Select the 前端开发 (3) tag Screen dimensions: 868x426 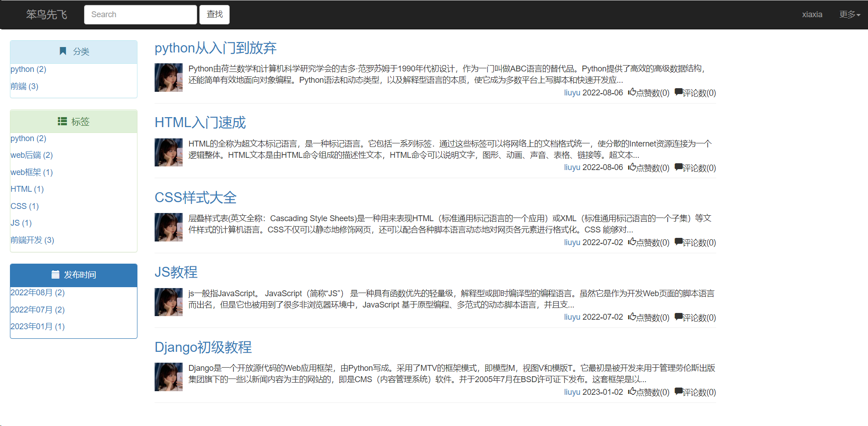pos(33,240)
